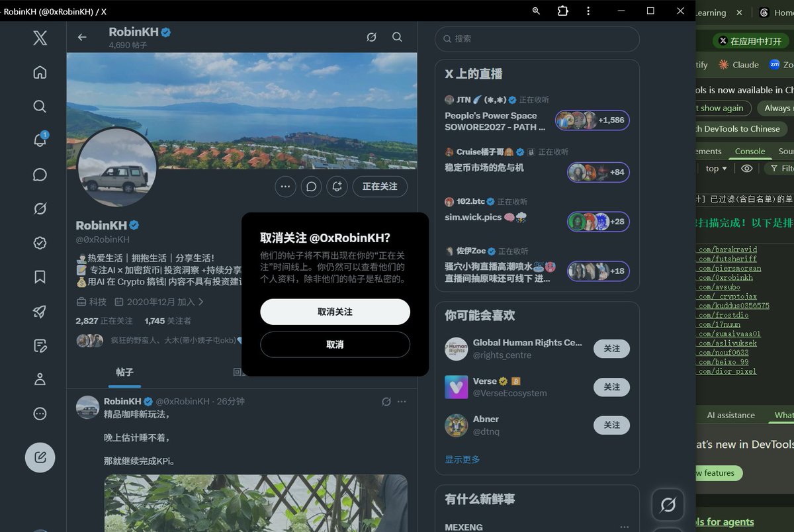Open the window three-dot menu

[588, 11]
